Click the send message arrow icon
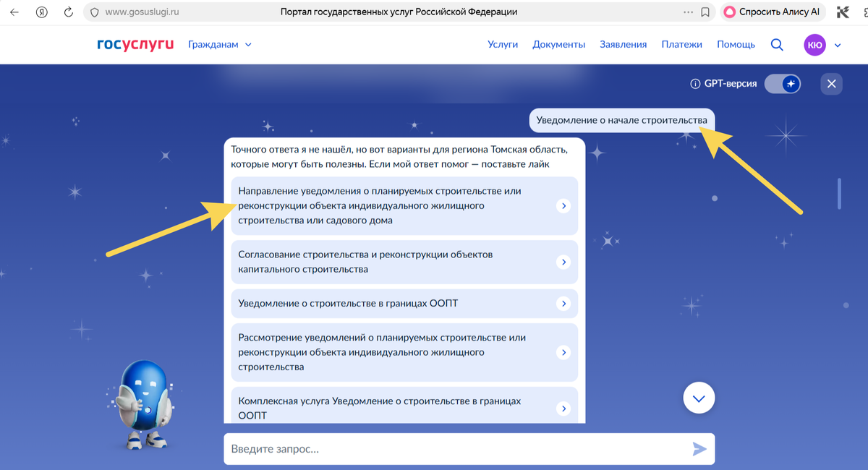Viewport: 868px width, 470px height. pyautogui.click(x=699, y=449)
